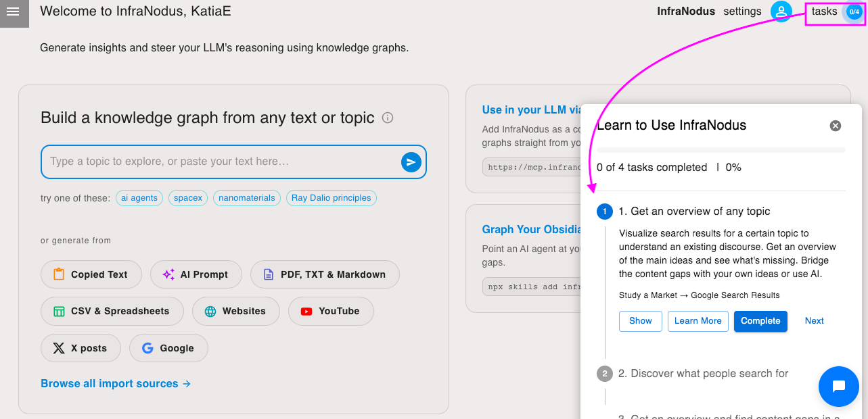Import from Copied Text

point(91,274)
